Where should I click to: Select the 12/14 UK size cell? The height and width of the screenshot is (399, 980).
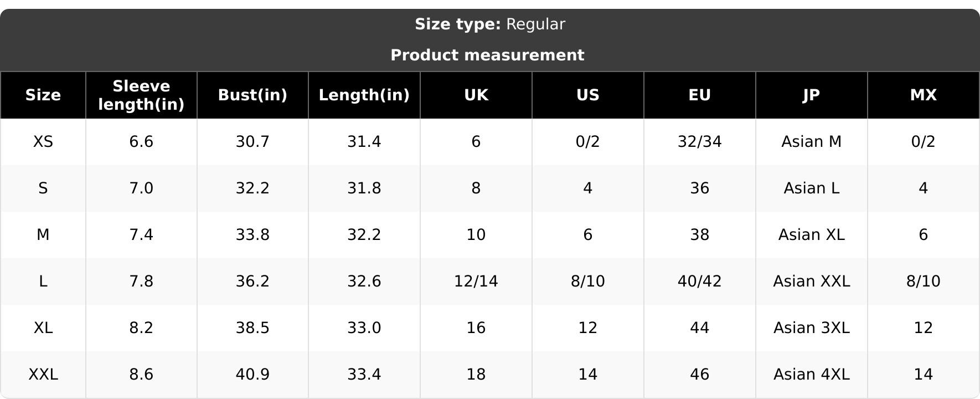pos(476,282)
